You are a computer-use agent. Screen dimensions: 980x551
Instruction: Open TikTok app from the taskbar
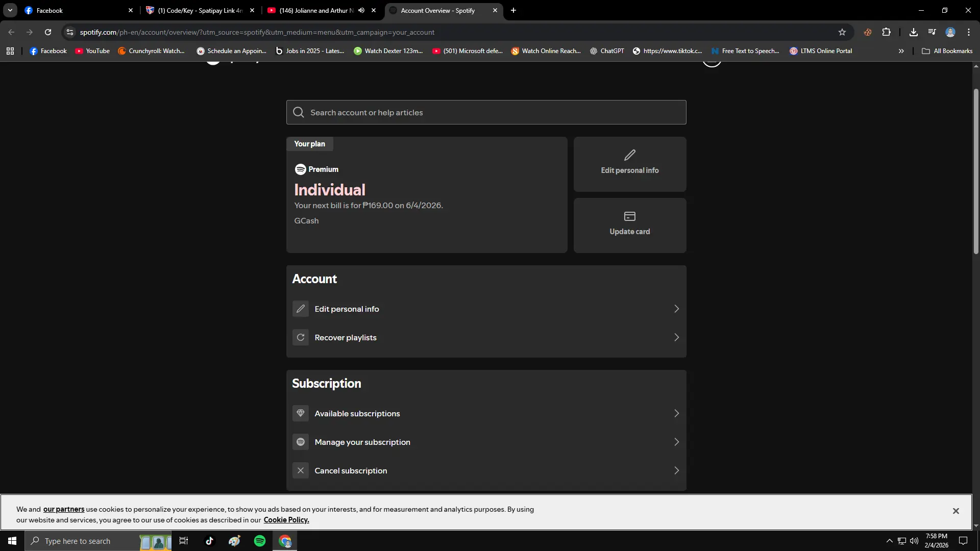pos(209,541)
